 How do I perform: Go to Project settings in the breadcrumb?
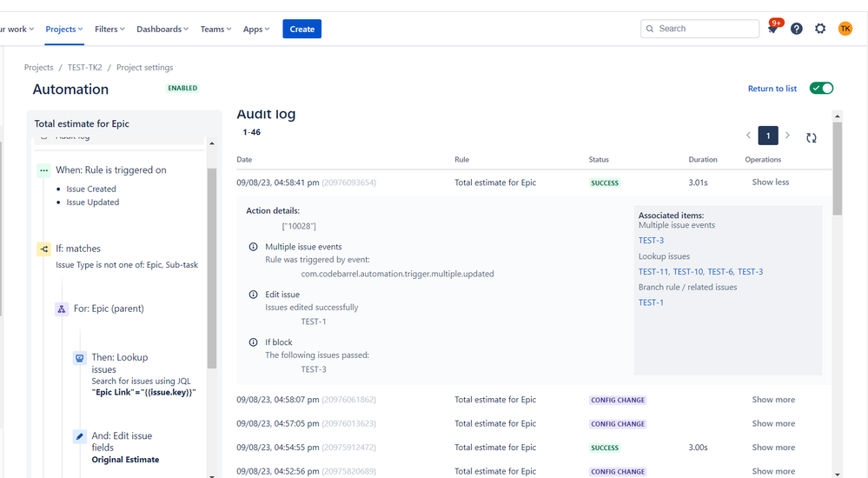[x=144, y=68]
